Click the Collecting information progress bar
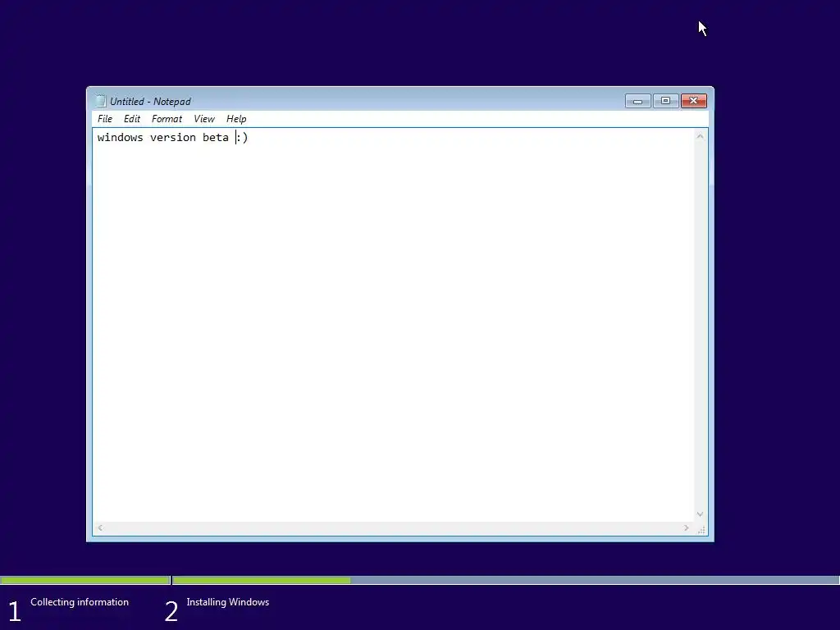This screenshot has height=630, width=840. pyautogui.click(x=85, y=580)
